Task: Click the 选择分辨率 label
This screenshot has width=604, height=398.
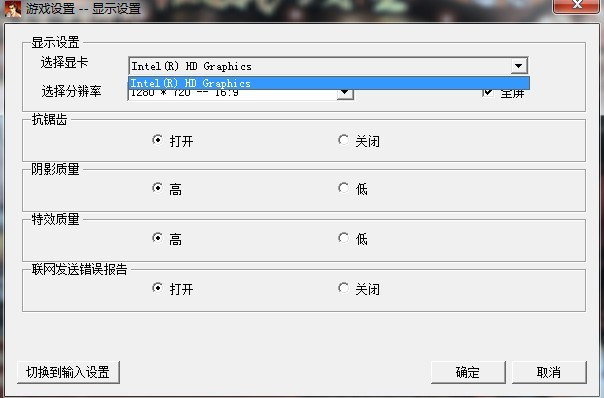Action: coord(71,91)
